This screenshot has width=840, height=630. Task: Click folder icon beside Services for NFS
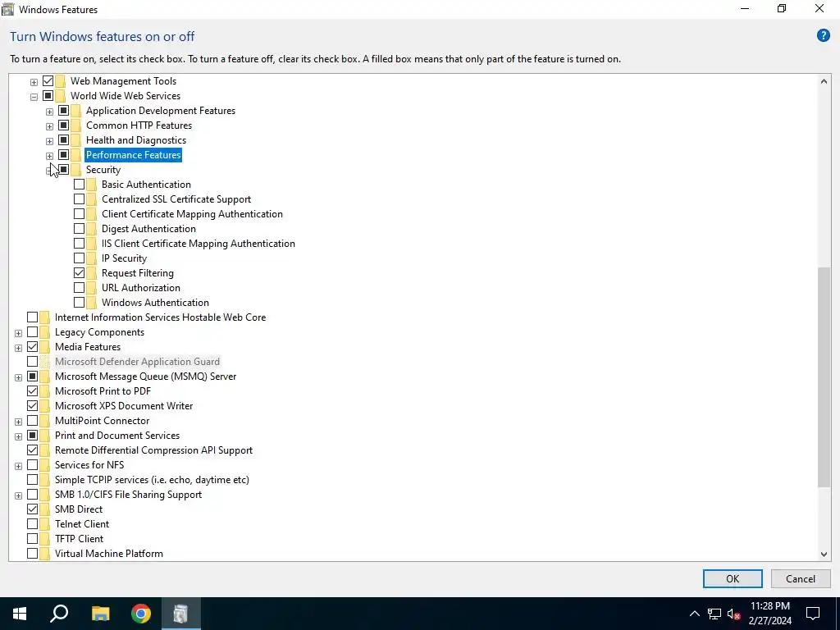(44, 465)
